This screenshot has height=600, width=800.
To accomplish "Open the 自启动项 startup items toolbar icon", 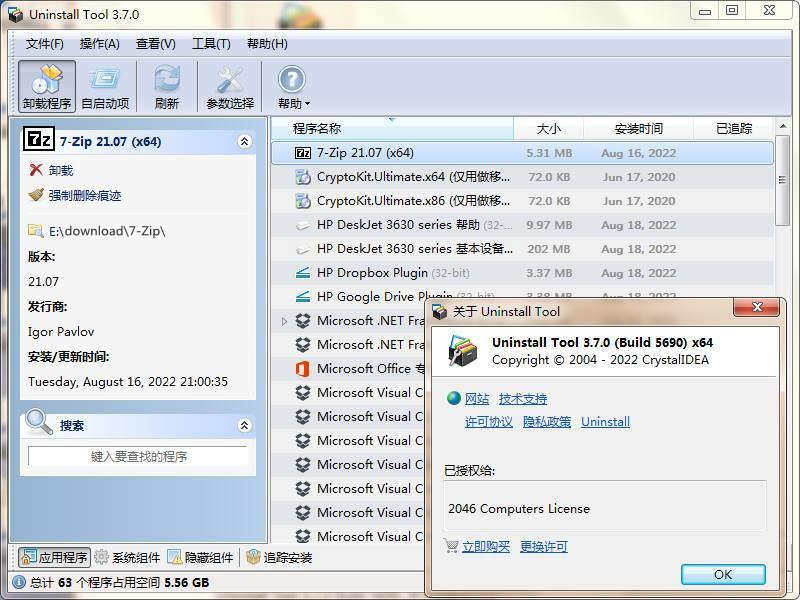I will [x=105, y=87].
